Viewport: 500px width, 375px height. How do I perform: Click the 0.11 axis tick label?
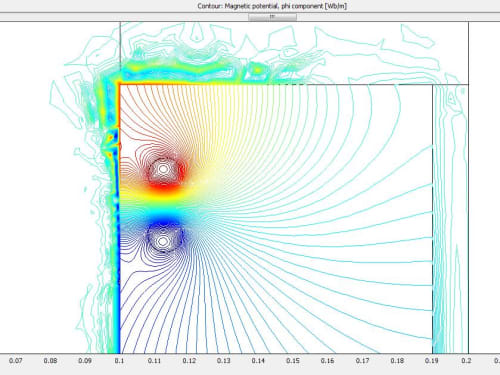click(154, 361)
